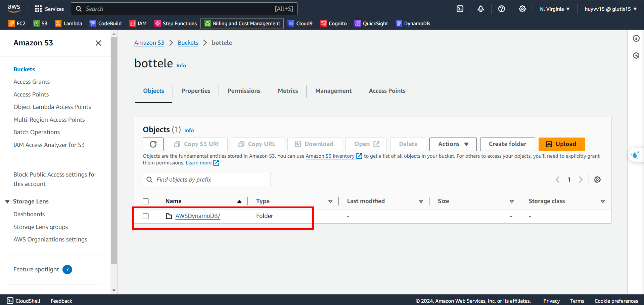Open the Cognito favorites shortcut
The width and height of the screenshot is (644, 305).
point(333,24)
